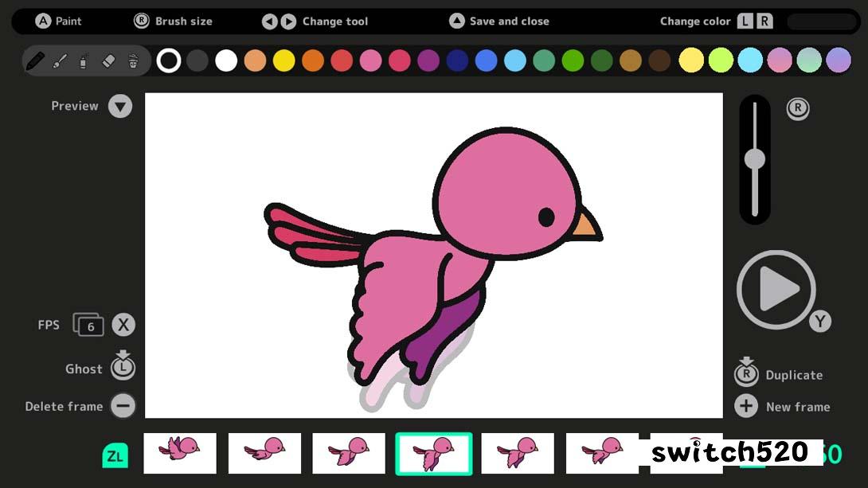Click the Paint A button label
Image resolution: width=868 pixels, height=488 pixels.
pyautogui.click(x=43, y=21)
